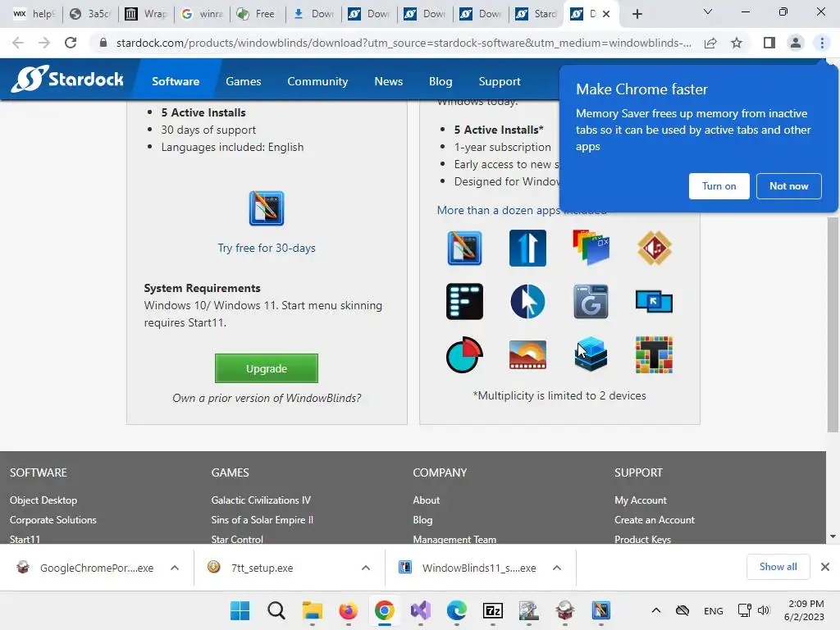Open My Account footer link
This screenshot has height=630, width=840.
tap(640, 500)
